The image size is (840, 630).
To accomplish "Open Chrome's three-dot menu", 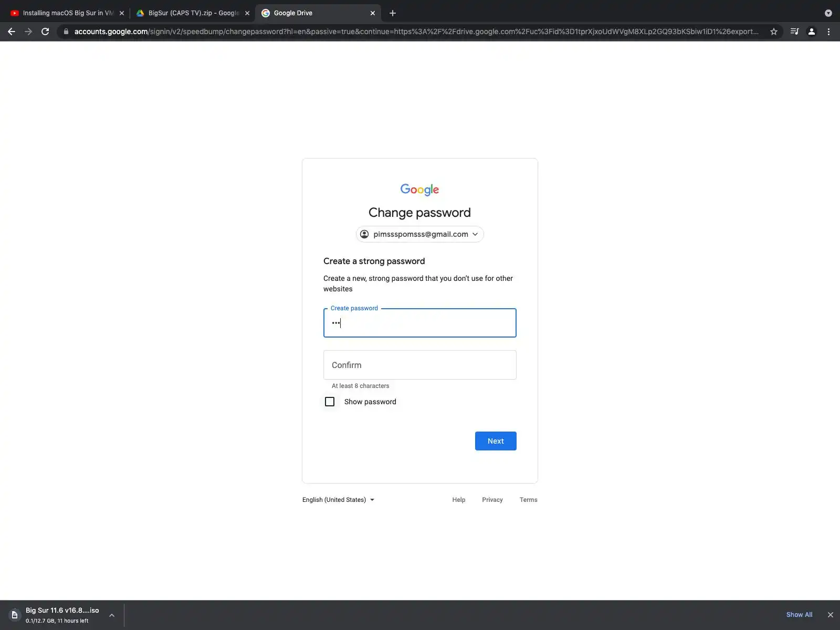I will click(x=828, y=31).
